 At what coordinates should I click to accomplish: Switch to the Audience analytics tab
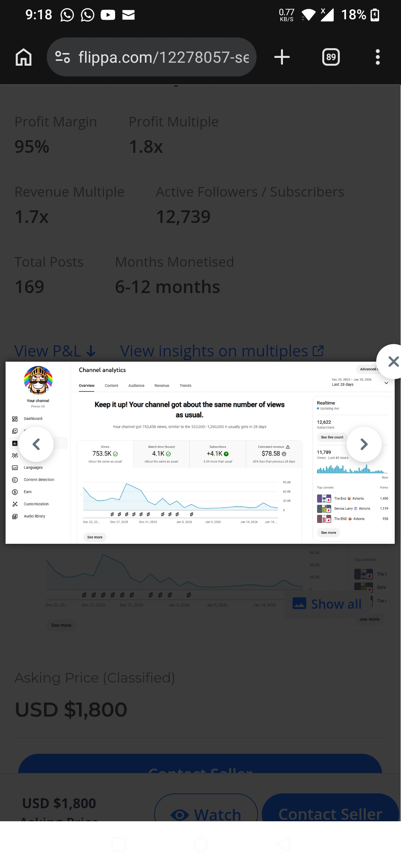(136, 386)
